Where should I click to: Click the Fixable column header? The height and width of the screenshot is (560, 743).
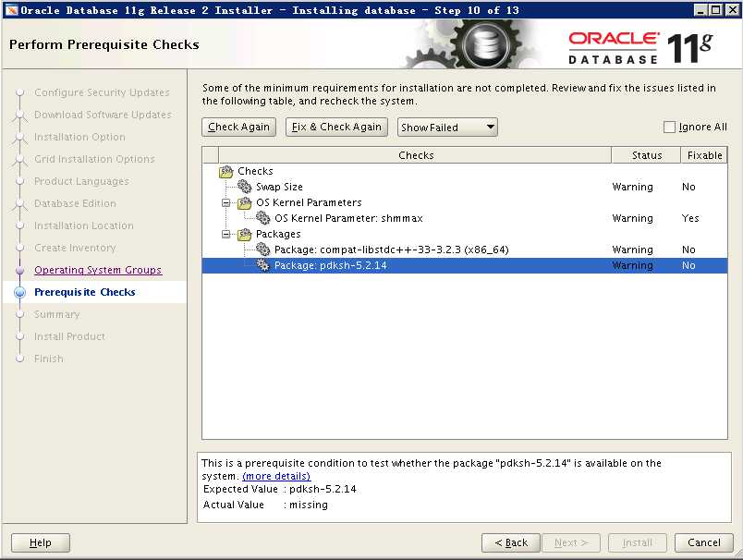click(704, 155)
